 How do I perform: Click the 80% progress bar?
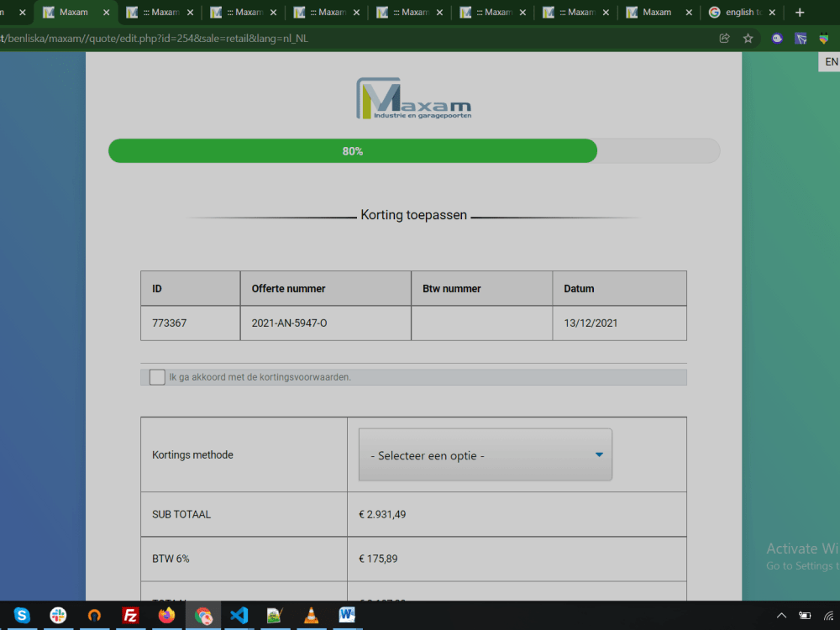(414, 151)
